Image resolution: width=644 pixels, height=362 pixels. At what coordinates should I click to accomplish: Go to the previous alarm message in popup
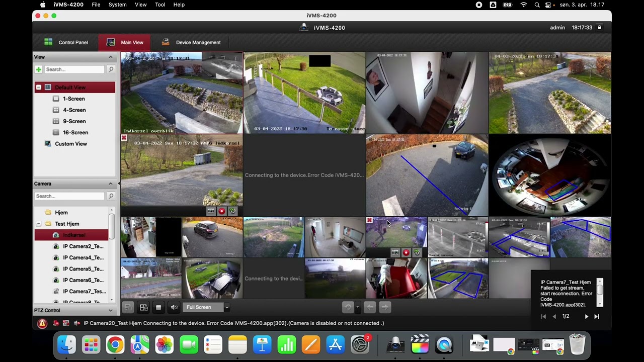554,316
